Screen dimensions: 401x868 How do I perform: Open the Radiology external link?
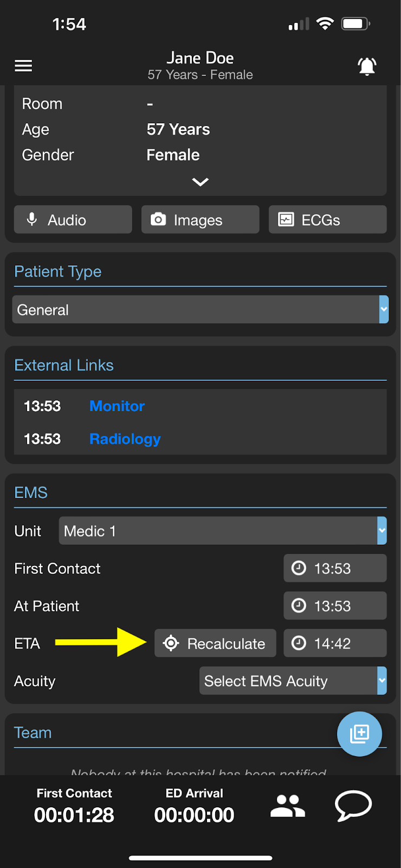click(x=125, y=439)
